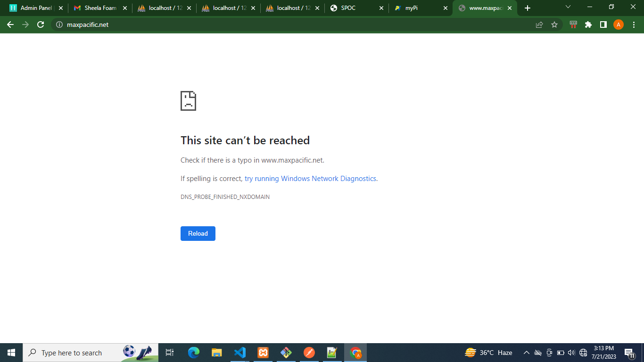Bookmark this page with star icon
The image size is (644, 362).
point(554,25)
